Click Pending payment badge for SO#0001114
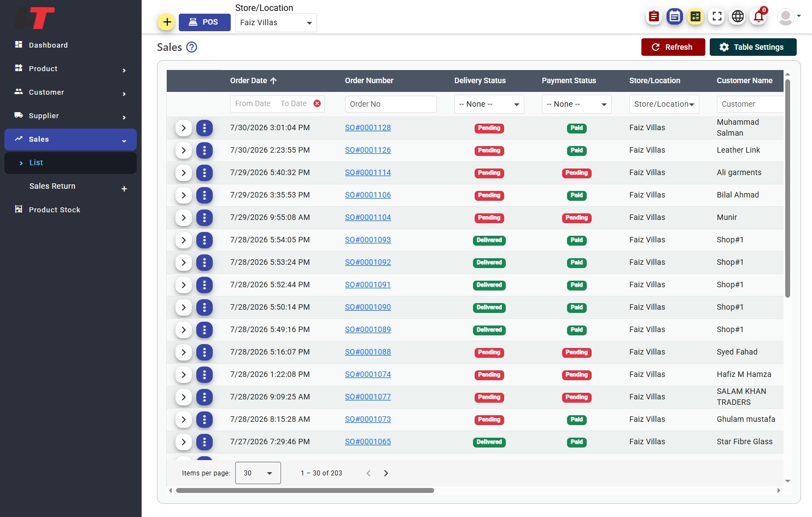The width and height of the screenshot is (812, 517). (x=577, y=173)
